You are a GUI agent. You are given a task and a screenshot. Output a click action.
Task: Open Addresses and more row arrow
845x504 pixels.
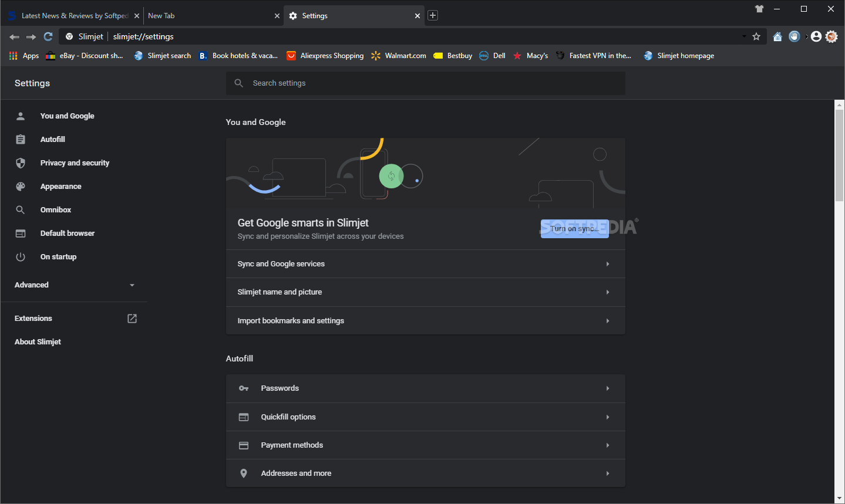(607, 473)
